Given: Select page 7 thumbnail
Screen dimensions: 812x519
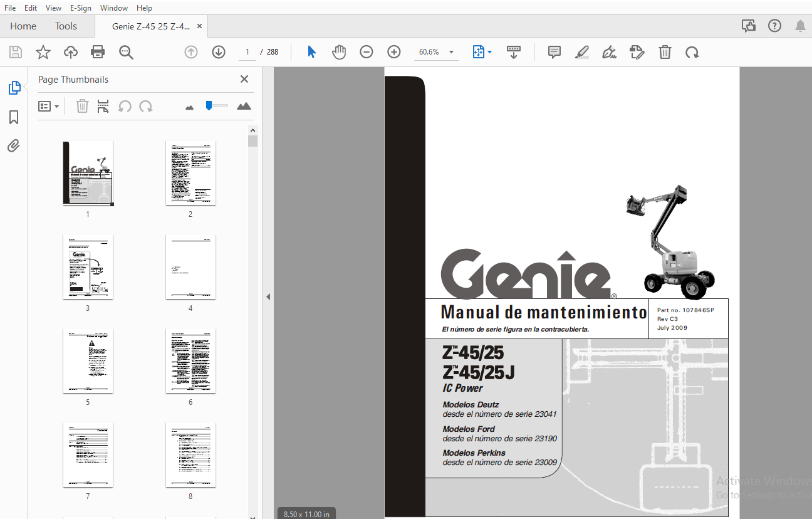Looking at the screenshot, I should coord(88,454).
